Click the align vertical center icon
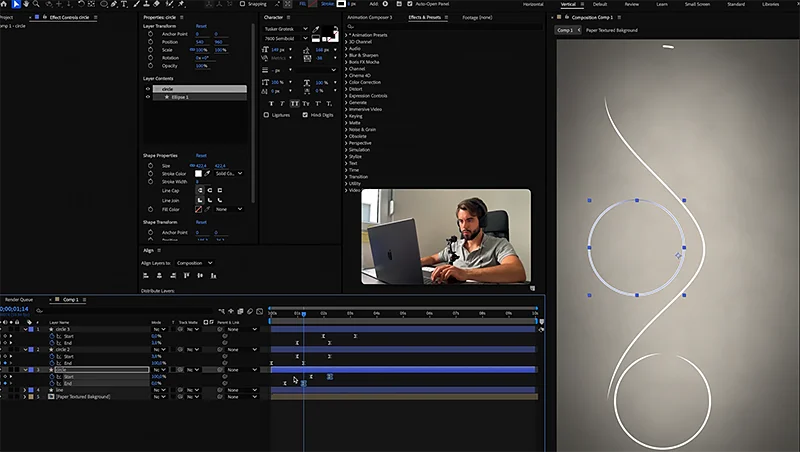800x452 pixels. click(x=200, y=275)
